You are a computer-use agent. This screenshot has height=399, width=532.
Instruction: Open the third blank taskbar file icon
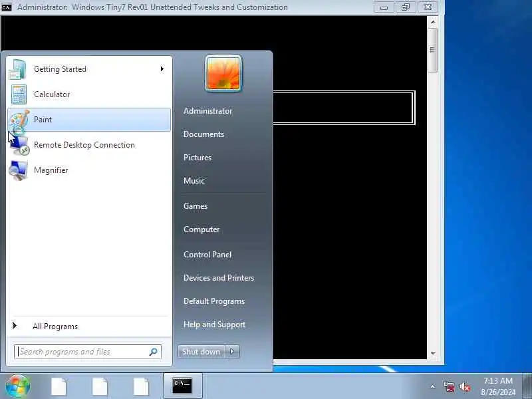coord(141,386)
